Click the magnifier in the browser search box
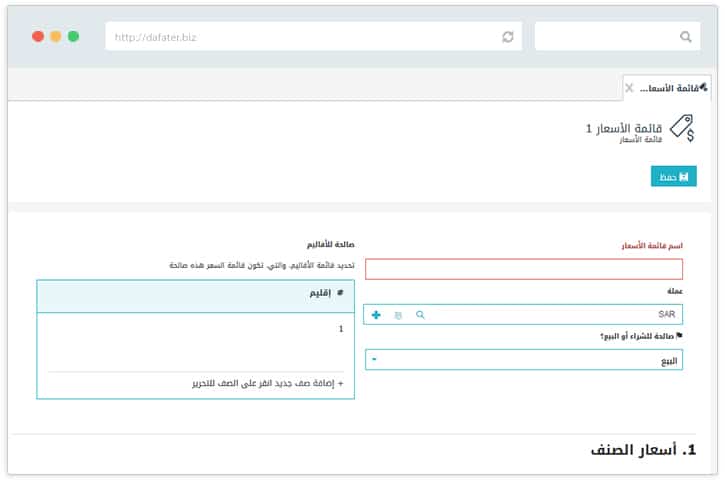Screen dimensions: 725x485 click(685, 37)
